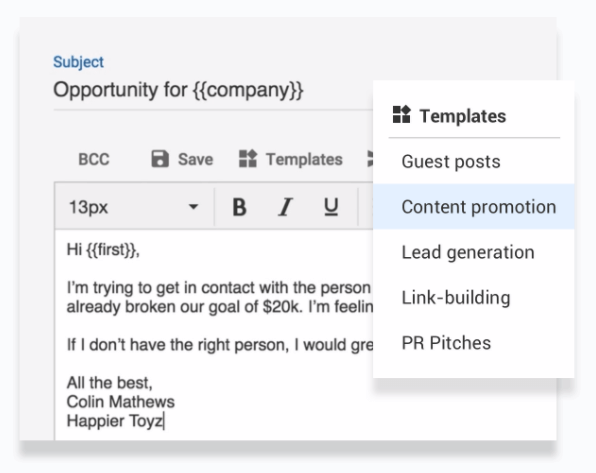Click the BCC button
The image size is (596, 473).
(94, 159)
